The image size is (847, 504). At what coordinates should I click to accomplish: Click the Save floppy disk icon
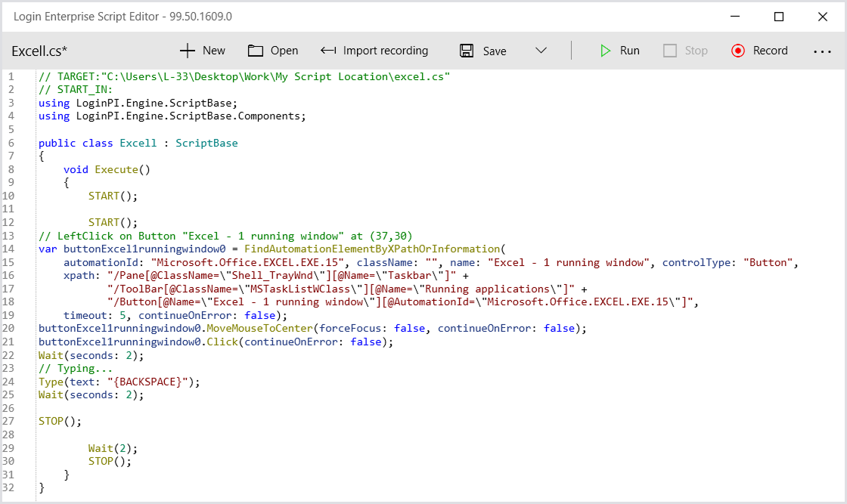(467, 51)
